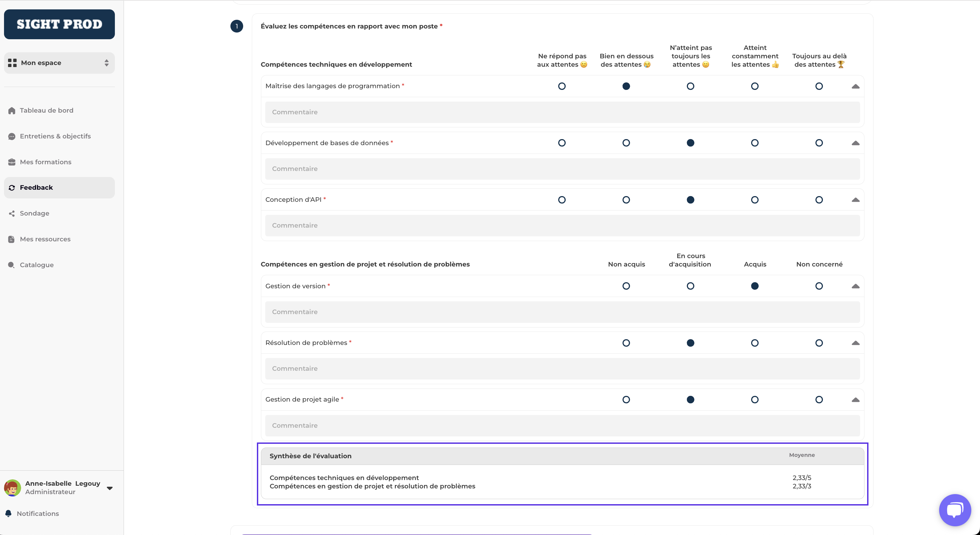Select 'Atteint constamment les attentes' for Conception d'API

[x=755, y=200]
